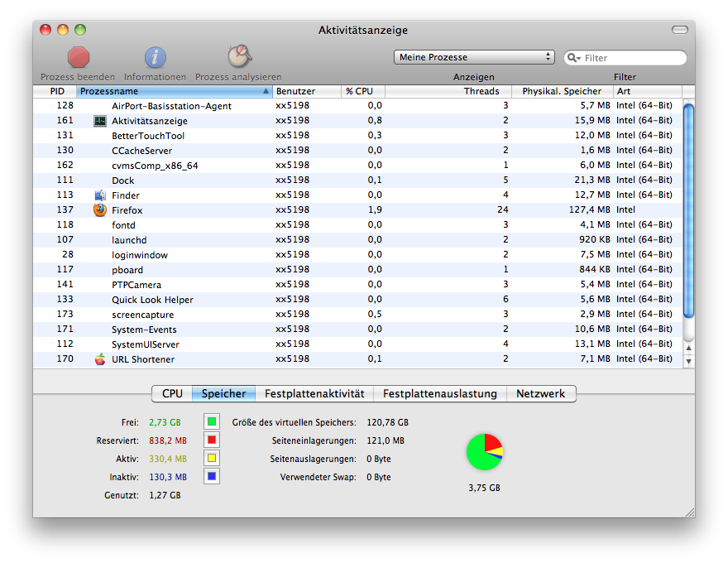Click the Prozess analysieren icon
Screen dimensions: 728x563
pos(239,56)
